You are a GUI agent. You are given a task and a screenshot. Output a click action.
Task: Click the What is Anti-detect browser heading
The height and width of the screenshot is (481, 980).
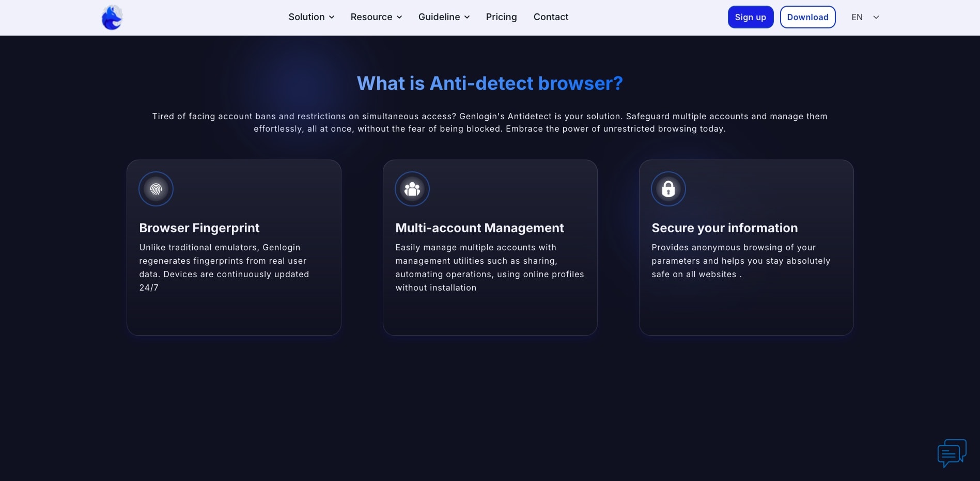[490, 84]
